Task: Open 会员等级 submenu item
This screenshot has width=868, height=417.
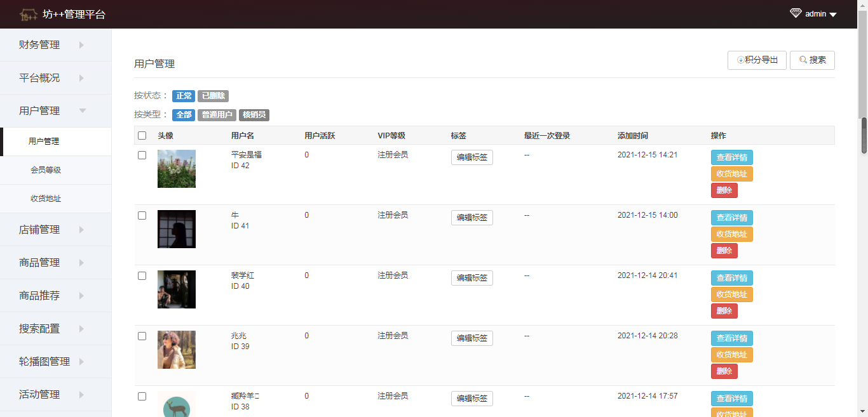Action: click(46, 170)
